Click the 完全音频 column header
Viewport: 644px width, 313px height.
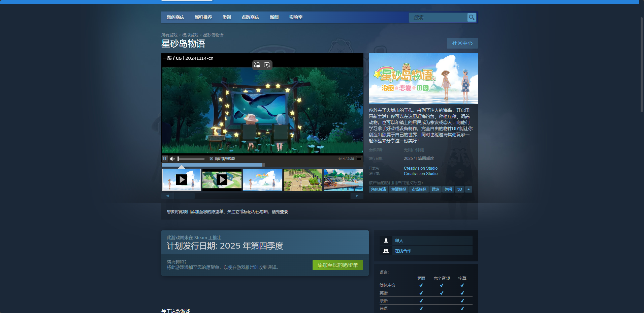(442, 279)
